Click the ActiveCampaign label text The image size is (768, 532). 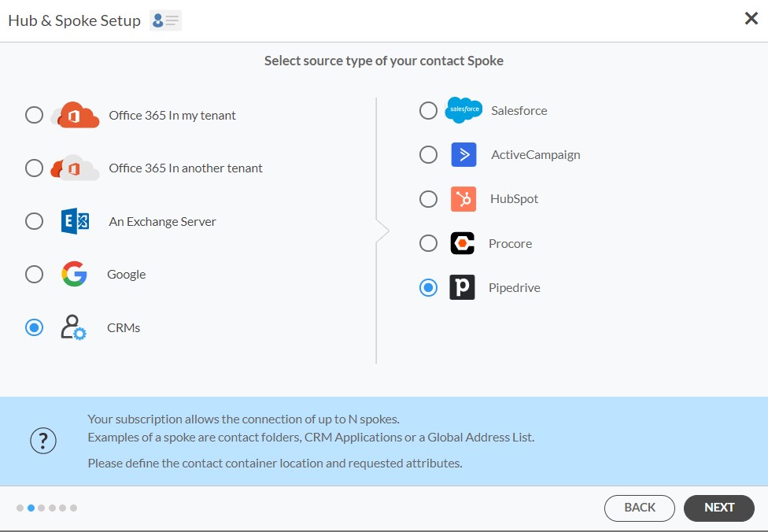click(536, 155)
